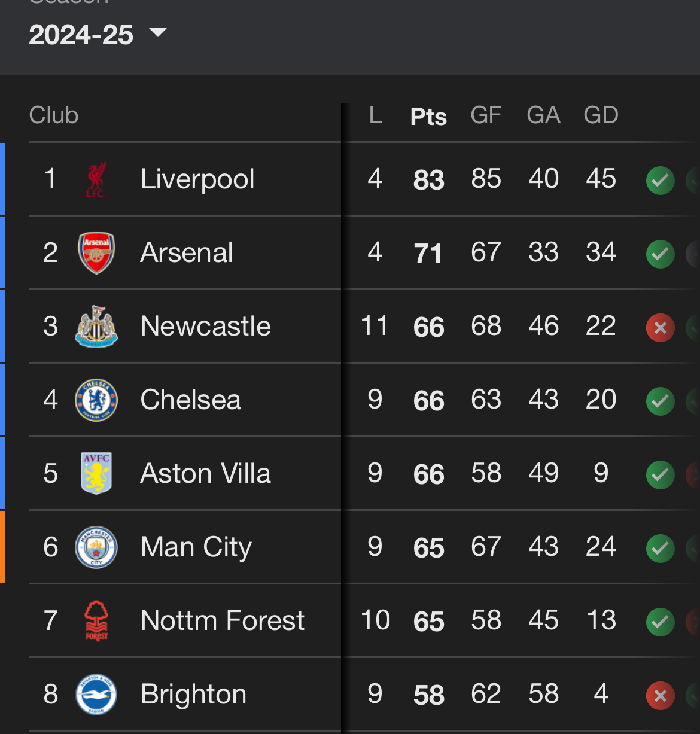
Task: Click the Nottm Forest club crest
Action: pyautogui.click(x=96, y=620)
